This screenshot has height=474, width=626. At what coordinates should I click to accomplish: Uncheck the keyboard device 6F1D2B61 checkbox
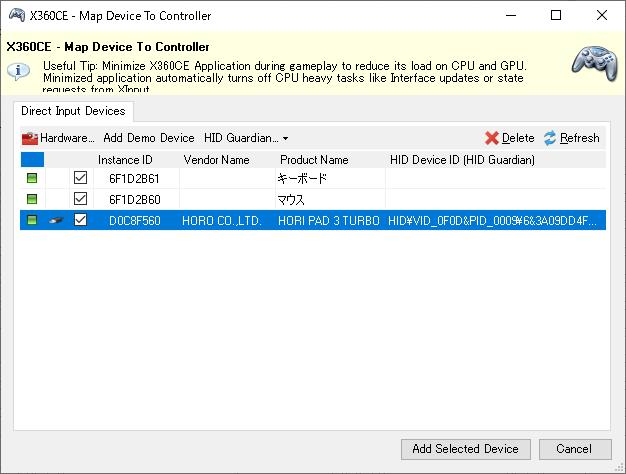[81, 178]
